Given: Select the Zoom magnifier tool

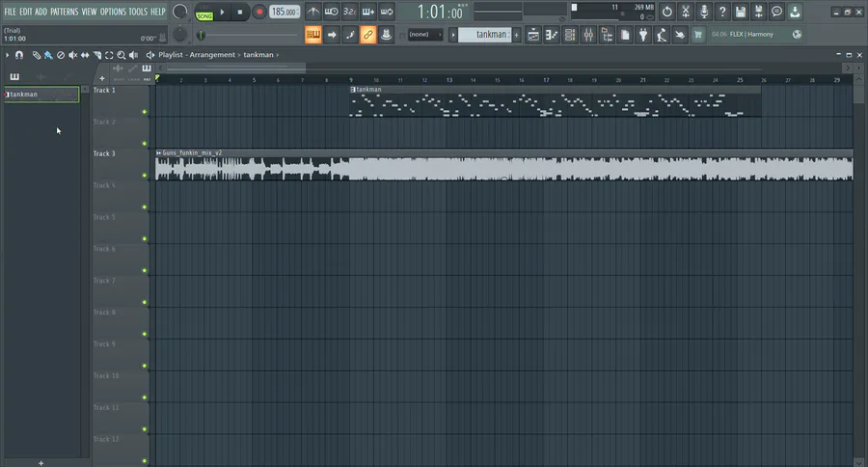Looking at the screenshot, I should pyautogui.click(x=122, y=55).
